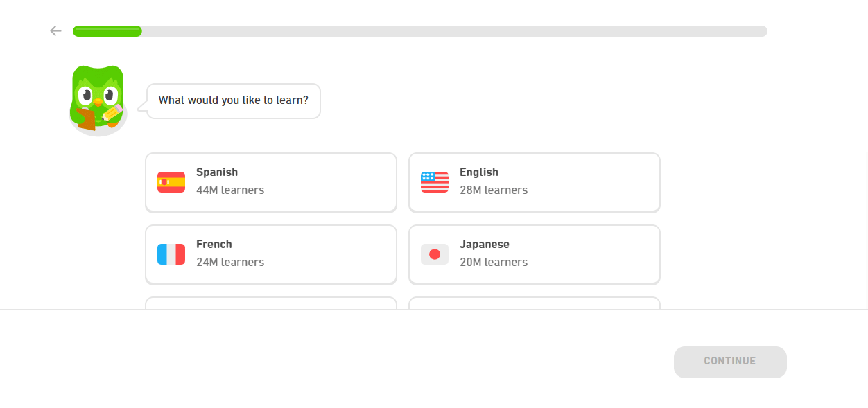Click the American flag icon
This screenshot has height=408, width=868.
click(434, 181)
